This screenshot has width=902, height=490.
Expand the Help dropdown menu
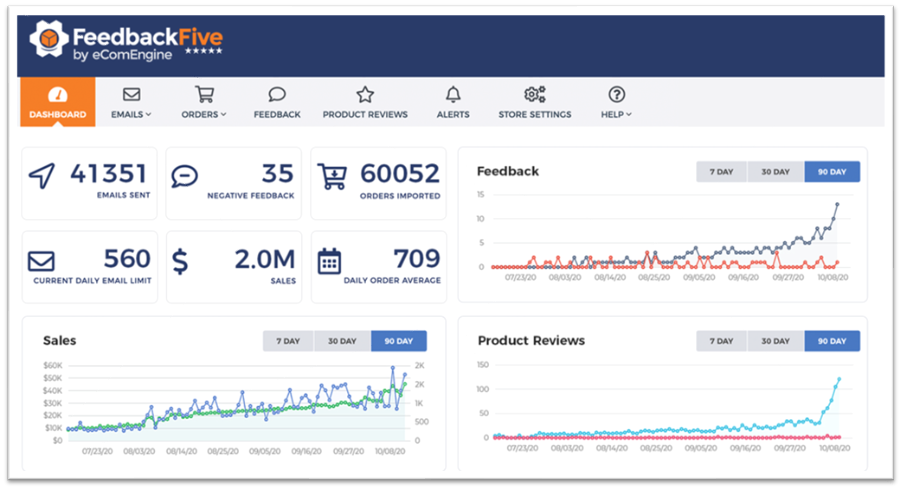click(x=616, y=102)
